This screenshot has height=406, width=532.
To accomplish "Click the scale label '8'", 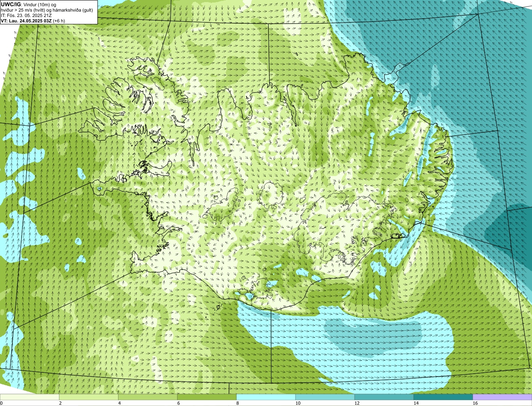I will [x=237, y=403].
